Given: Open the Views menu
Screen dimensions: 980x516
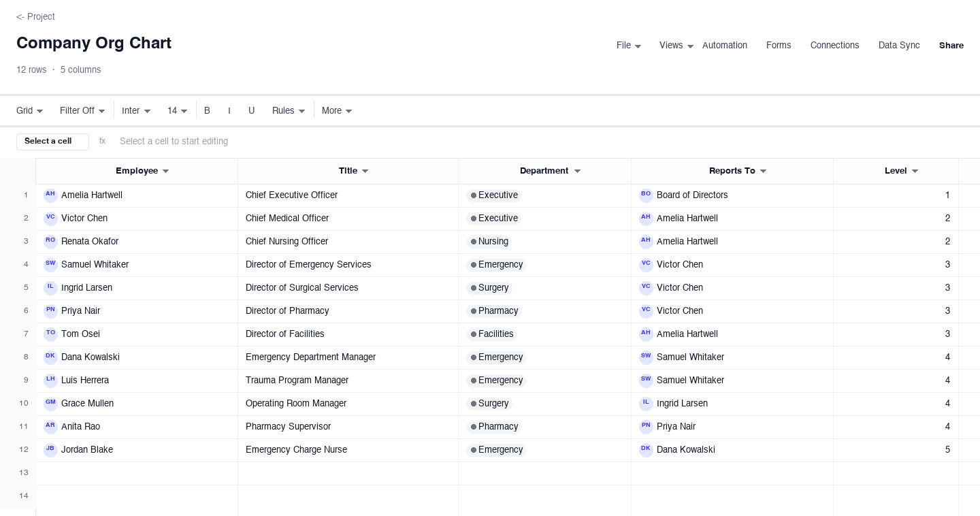Looking at the screenshot, I should click(x=676, y=46).
